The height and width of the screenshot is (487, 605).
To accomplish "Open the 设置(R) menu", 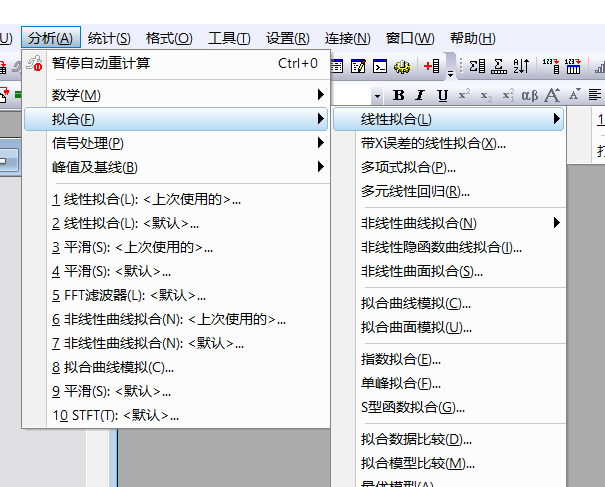I will point(287,38).
